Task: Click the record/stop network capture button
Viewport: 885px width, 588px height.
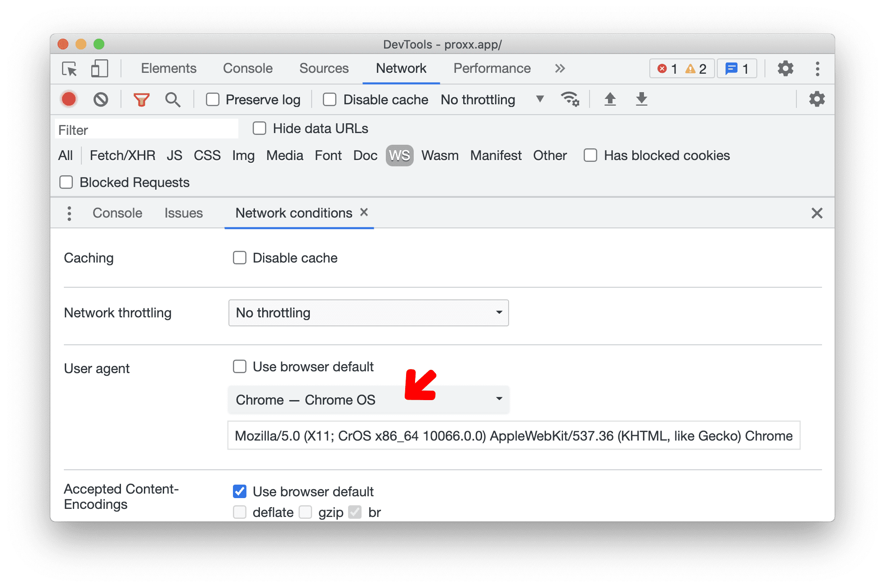Action: pyautogui.click(x=68, y=100)
